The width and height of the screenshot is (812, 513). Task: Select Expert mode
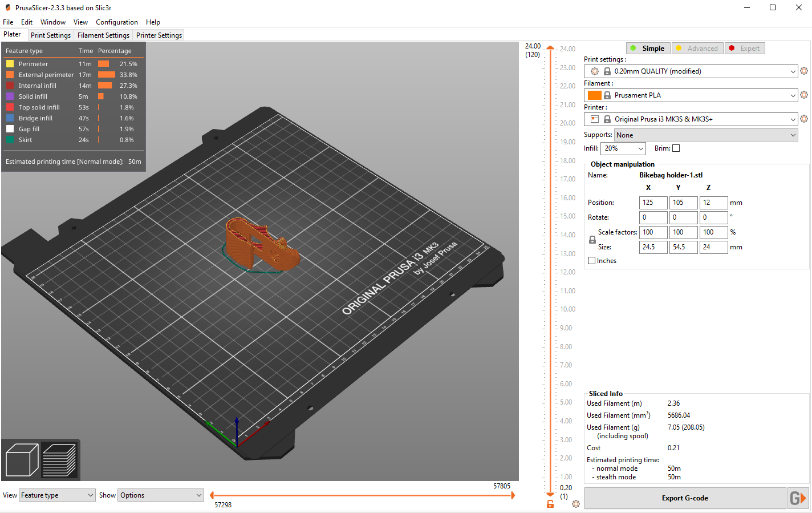[745, 49]
